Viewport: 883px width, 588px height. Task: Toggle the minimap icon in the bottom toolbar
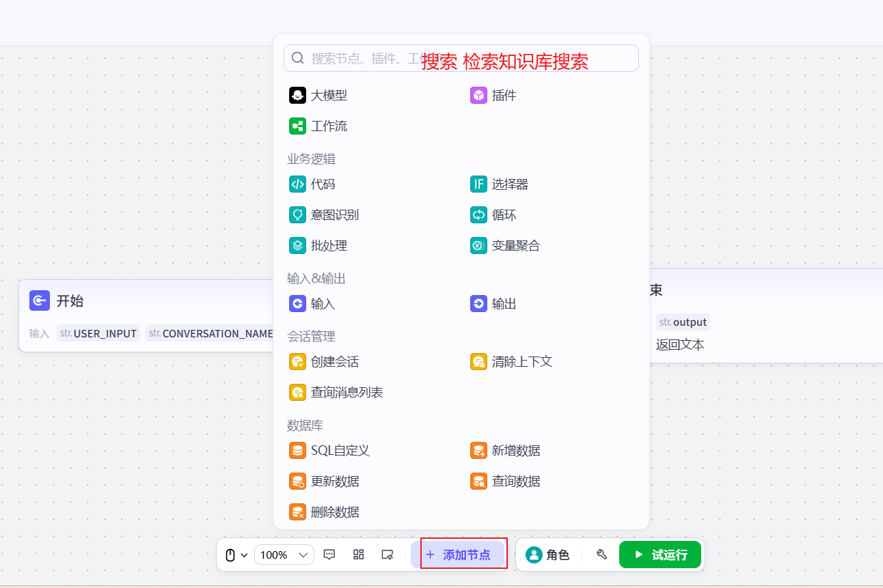pos(388,555)
